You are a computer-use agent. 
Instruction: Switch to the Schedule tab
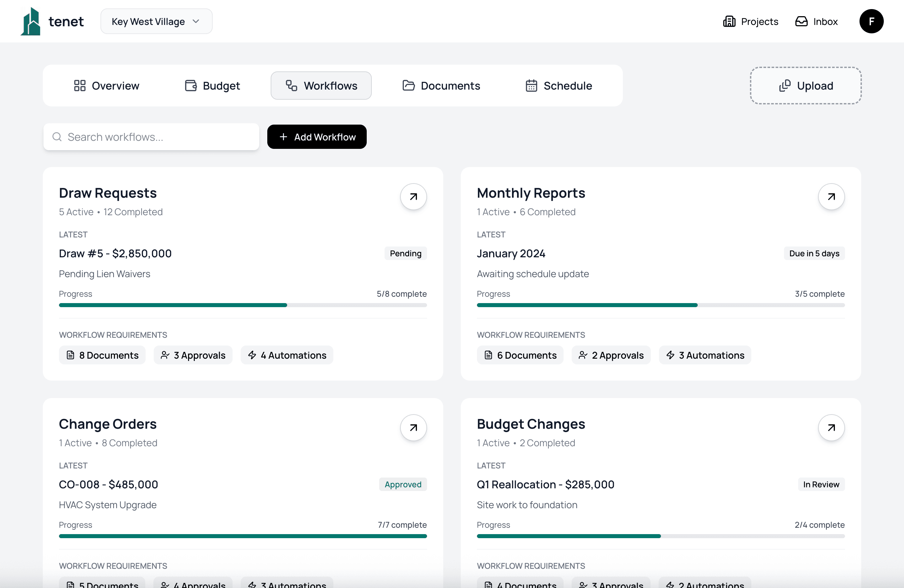pos(559,86)
